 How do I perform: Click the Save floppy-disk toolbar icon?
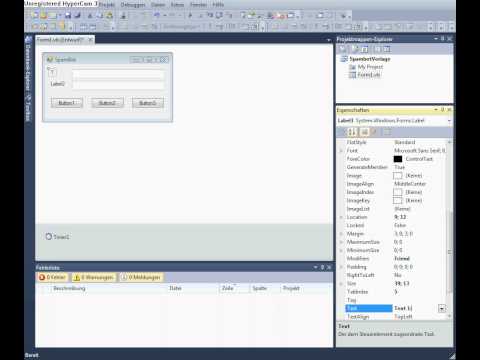point(68,15)
